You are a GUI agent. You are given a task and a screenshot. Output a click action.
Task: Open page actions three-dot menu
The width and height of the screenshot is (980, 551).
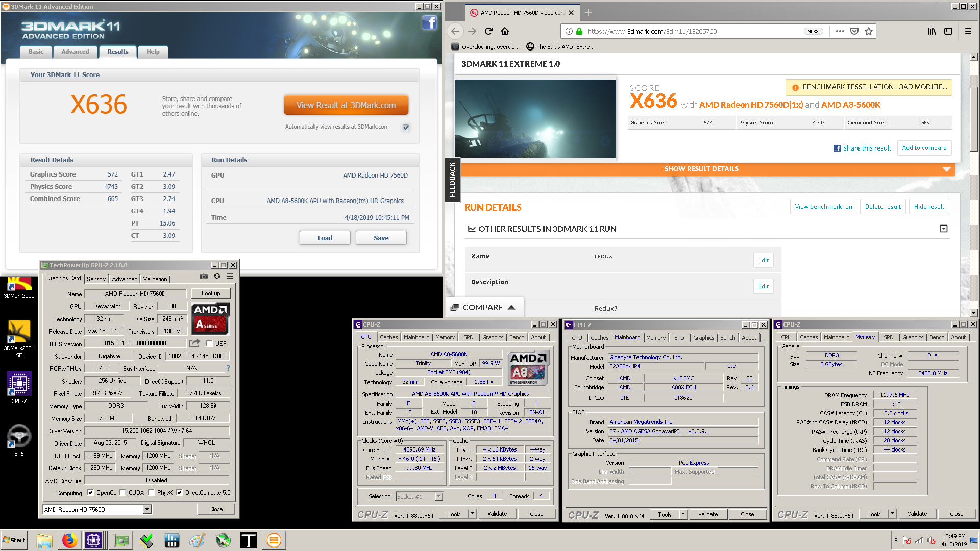coord(840,31)
